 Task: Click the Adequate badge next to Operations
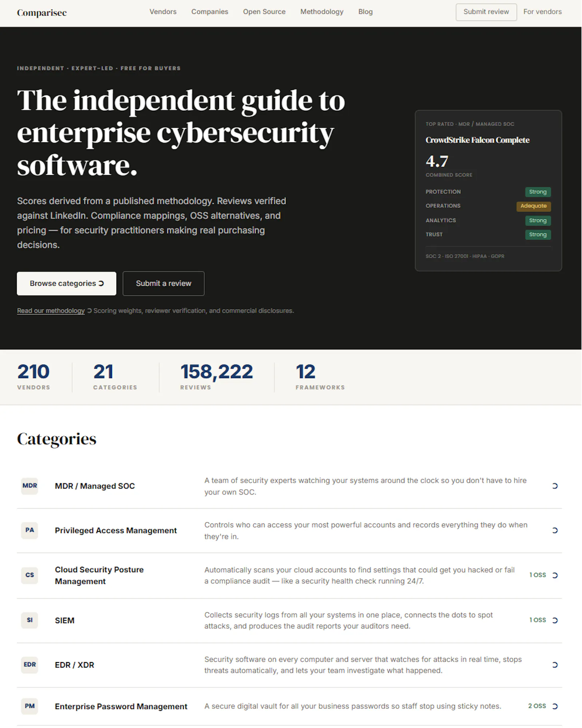534,206
